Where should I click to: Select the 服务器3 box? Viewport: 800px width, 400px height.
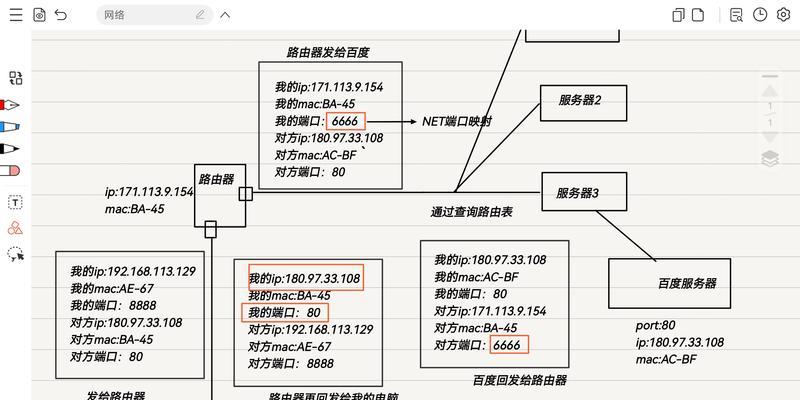(x=584, y=191)
